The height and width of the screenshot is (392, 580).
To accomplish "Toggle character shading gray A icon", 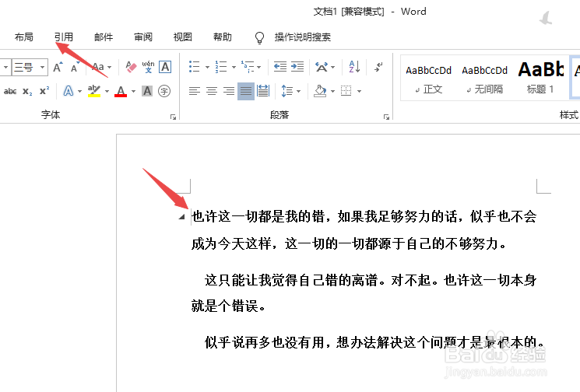I will 147,91.
